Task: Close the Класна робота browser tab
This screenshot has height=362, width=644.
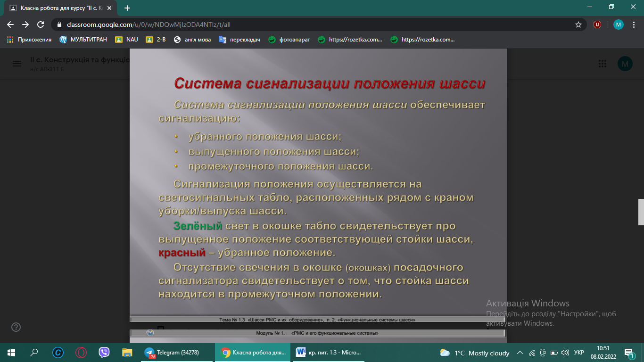Action: coord(110,8)
